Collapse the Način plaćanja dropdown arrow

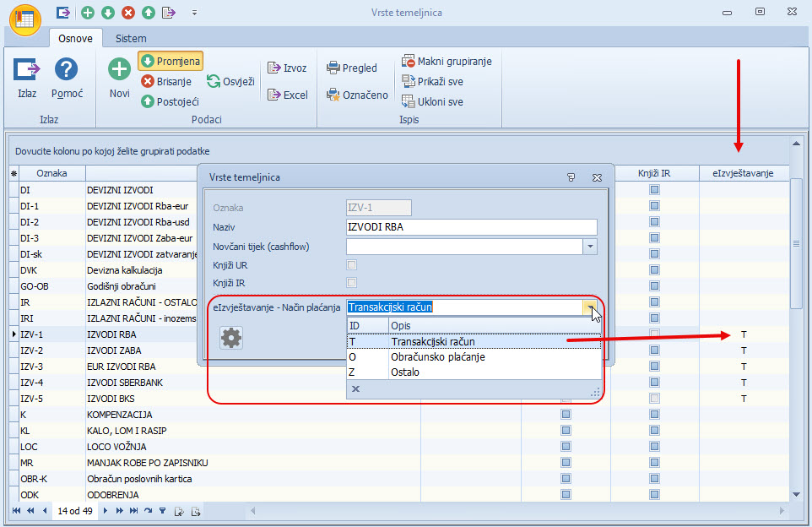coord(590,307)
